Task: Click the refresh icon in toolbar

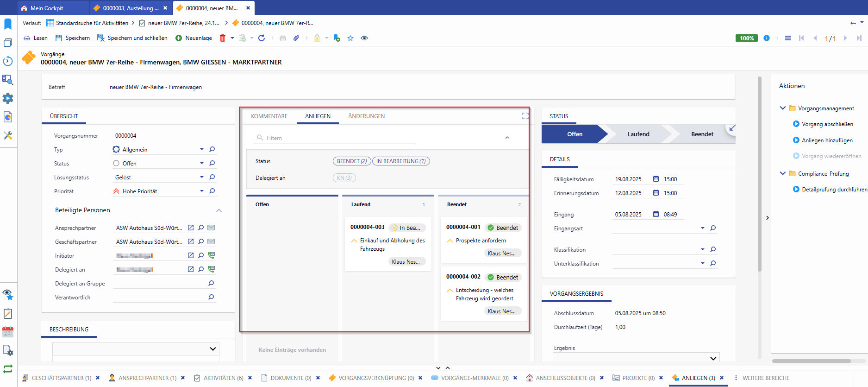Action: click(x=262, y=38)
